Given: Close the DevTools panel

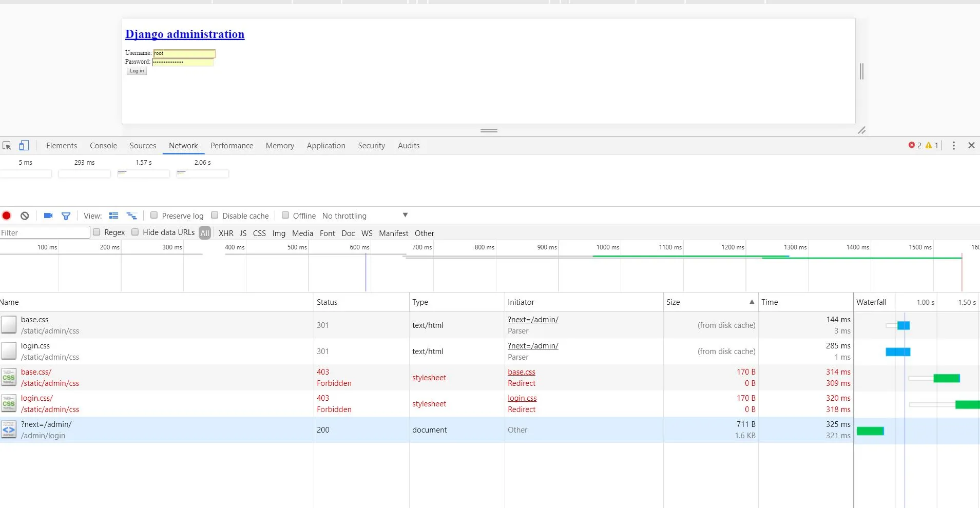Looking at the screenshot, I should [971, 146].
